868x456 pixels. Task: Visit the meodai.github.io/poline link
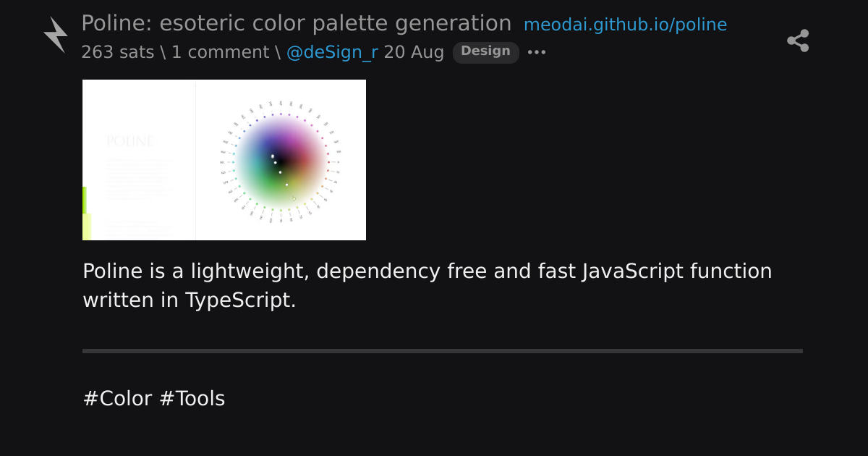(625, 25)
